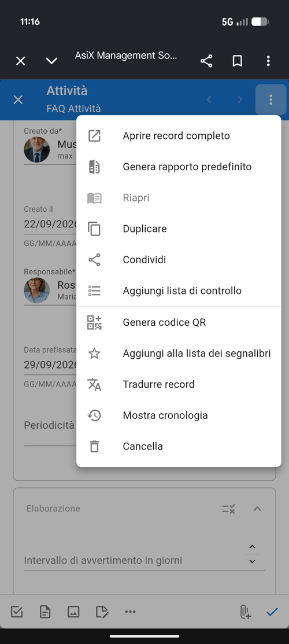Viewport: 289px width, 644px height.
Task: Select Genera codice QR menu entry
Action: (179, 322)
